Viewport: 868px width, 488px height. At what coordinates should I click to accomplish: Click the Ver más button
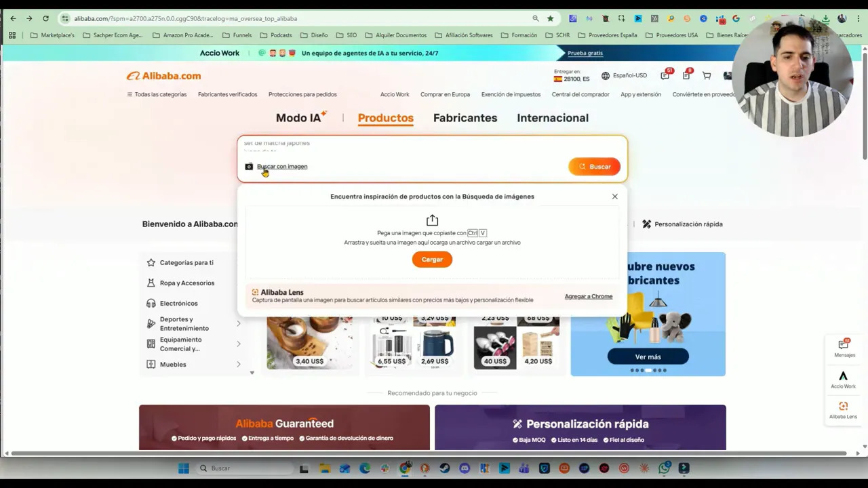click(648, 357)
